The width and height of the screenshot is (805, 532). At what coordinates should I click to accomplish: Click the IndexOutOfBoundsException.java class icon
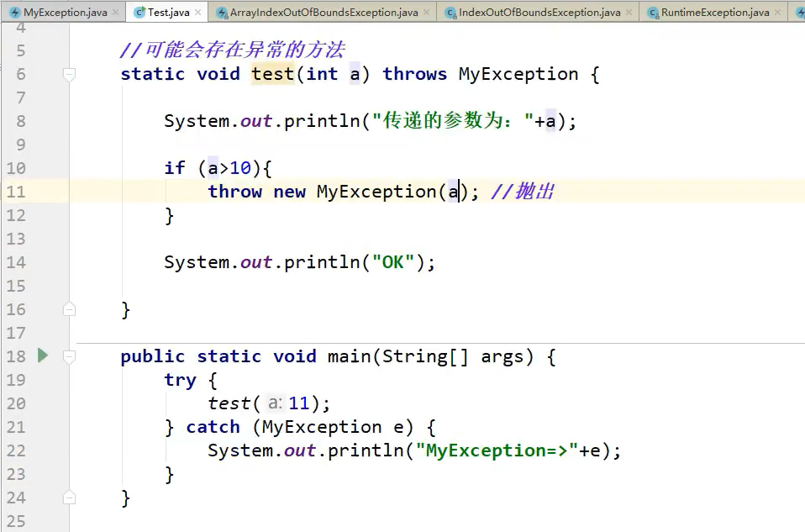coord(450,13)
